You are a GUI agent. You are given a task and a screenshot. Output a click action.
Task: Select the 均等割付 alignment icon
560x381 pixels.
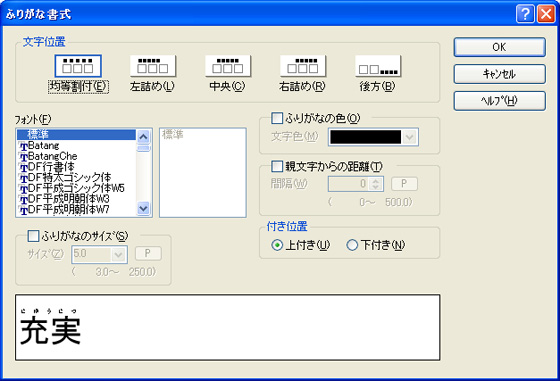(x=78, y=66)
